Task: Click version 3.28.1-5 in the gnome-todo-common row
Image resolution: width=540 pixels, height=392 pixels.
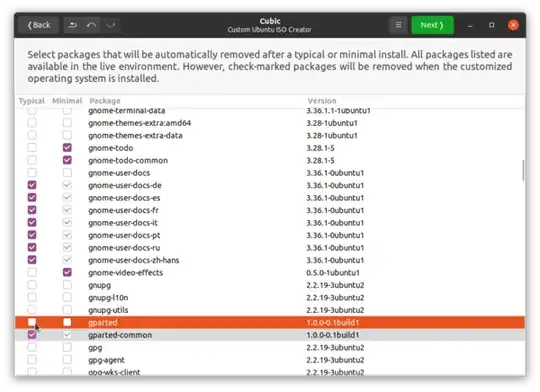Action: (x=320, y=161)
